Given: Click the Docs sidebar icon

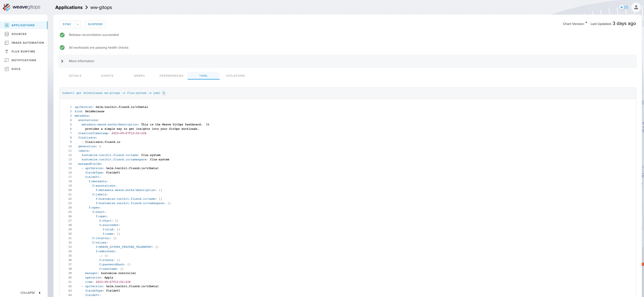Looking at the screenshot, I should click(7, 69).
